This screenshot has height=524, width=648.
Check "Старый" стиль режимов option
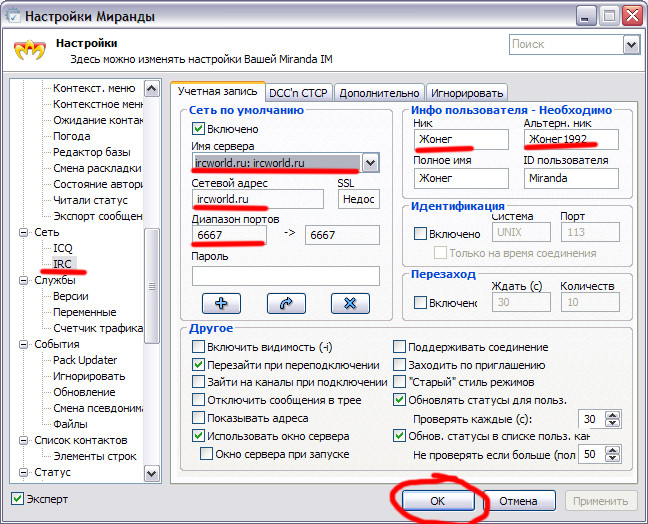point(399,382)
